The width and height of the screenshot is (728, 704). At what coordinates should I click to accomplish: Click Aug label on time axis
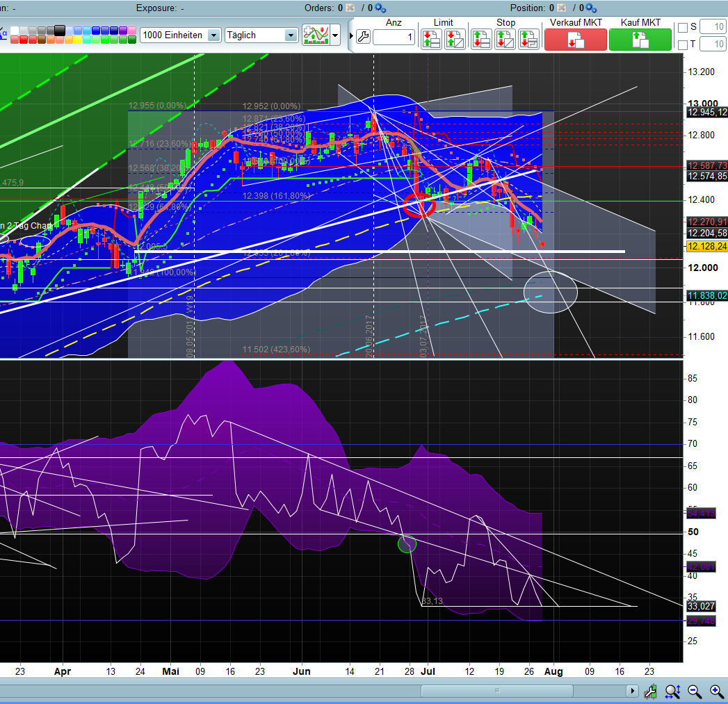point(553,671)
